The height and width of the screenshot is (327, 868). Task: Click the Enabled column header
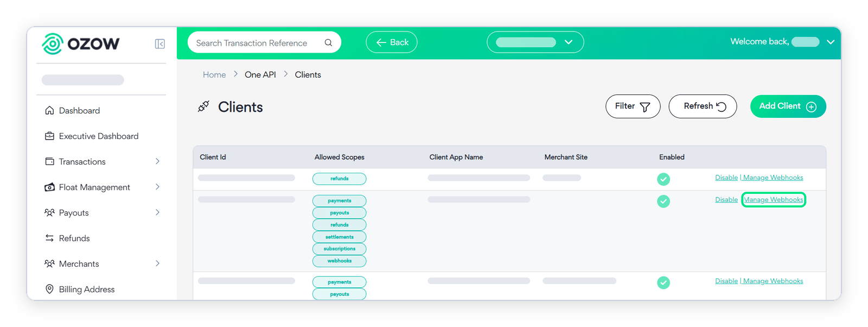click(672, 157)
